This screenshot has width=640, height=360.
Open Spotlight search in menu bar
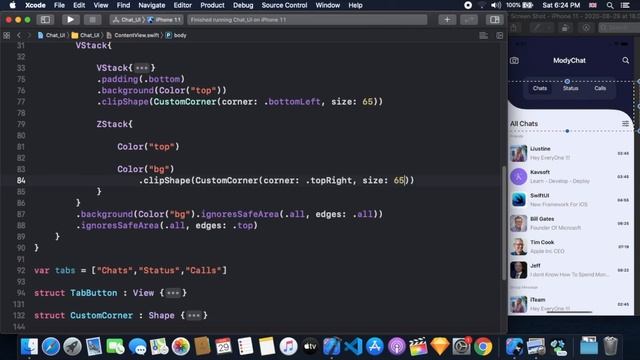(610, 5)
